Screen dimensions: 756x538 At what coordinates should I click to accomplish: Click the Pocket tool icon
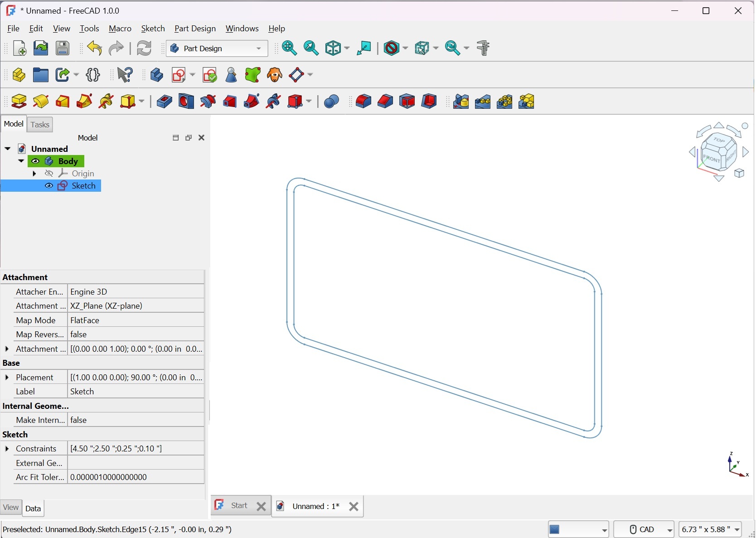(x=164, y=102)
